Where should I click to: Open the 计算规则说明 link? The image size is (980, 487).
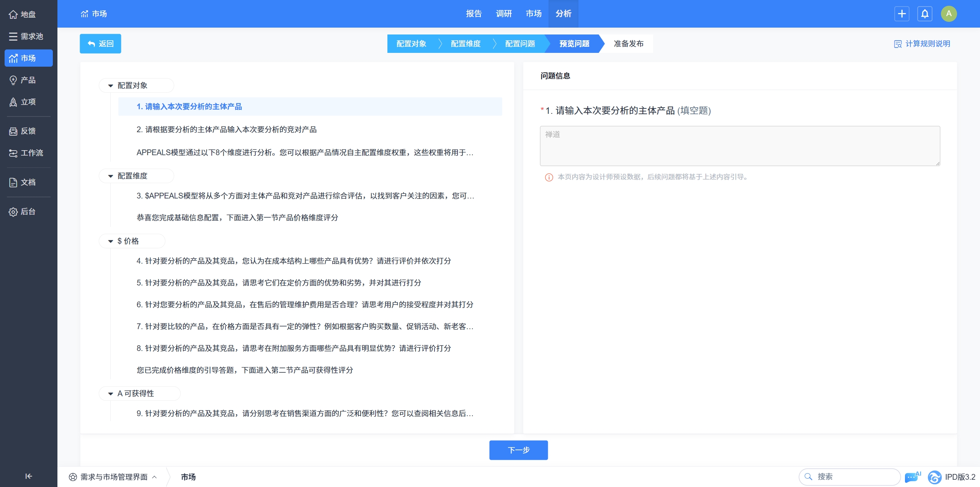922,44
